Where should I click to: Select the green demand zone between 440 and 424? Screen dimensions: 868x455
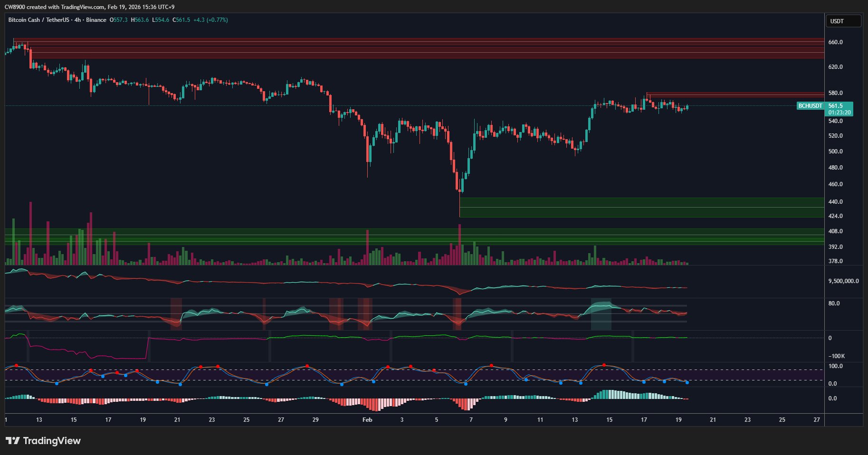[642, 208]
